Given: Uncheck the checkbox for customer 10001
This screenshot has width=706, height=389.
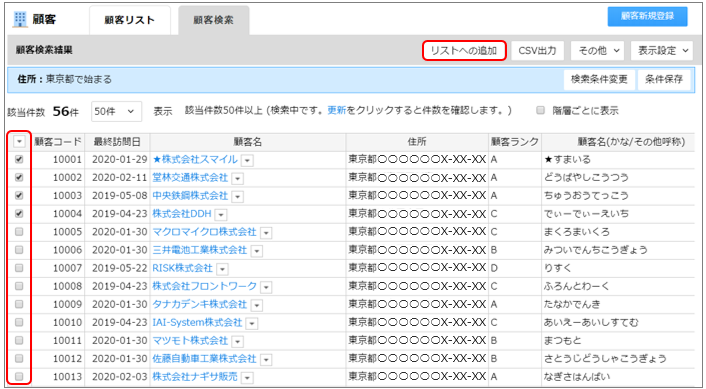Looking at the screenshot, I should click(x=19, y=159).
